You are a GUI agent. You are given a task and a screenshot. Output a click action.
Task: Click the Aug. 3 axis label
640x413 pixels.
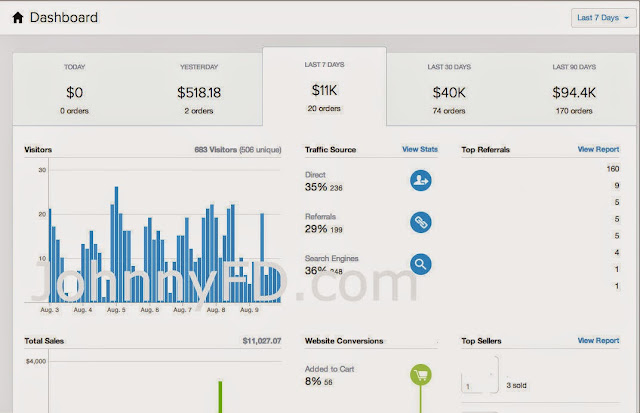pyautogui.click(x=50, y=310)
